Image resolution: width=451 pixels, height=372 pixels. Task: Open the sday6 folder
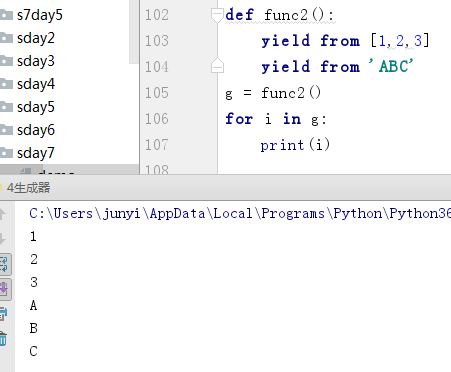36,130
